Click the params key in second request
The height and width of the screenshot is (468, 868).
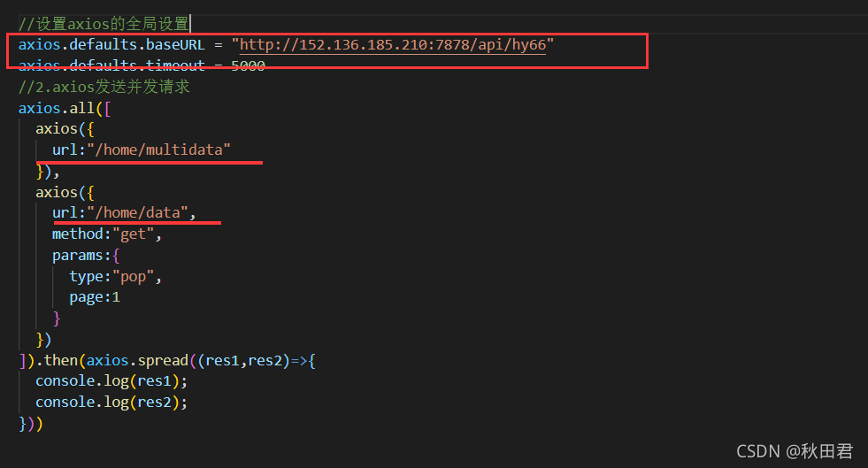click(78, 256)
